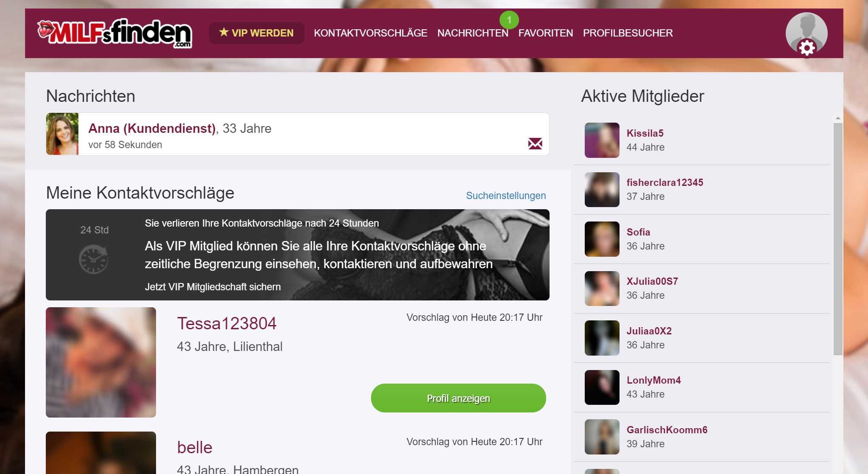
Task: Click GarlischKoomm6's member thumbnail
Action: pos(602,437)
